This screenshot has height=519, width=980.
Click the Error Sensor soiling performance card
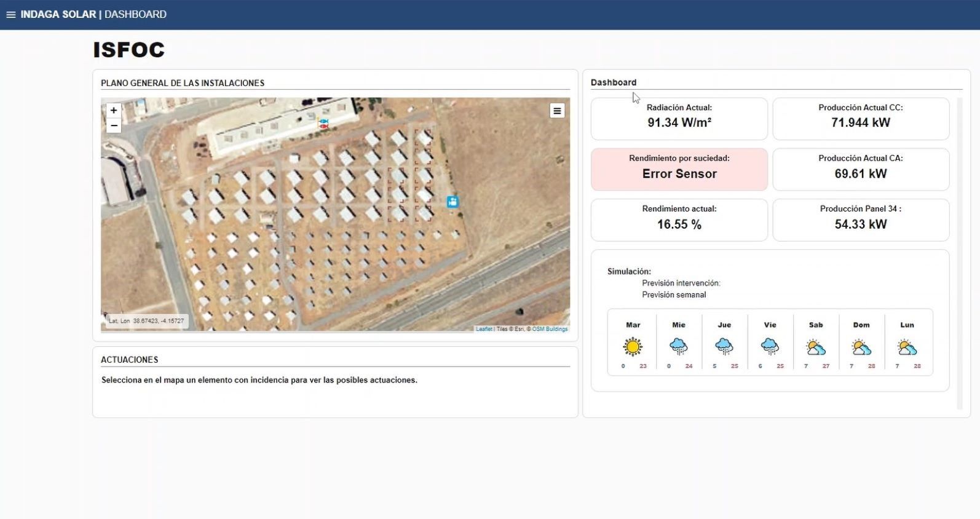(679, 169)
